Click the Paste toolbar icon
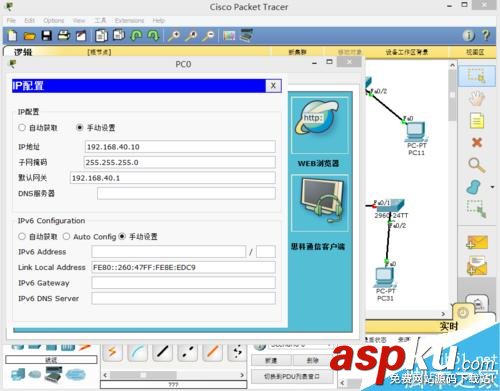 (x=119, y=35)
